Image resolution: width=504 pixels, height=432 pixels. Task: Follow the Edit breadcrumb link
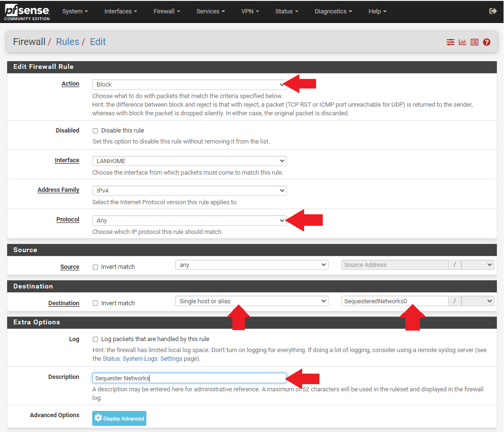98,42
